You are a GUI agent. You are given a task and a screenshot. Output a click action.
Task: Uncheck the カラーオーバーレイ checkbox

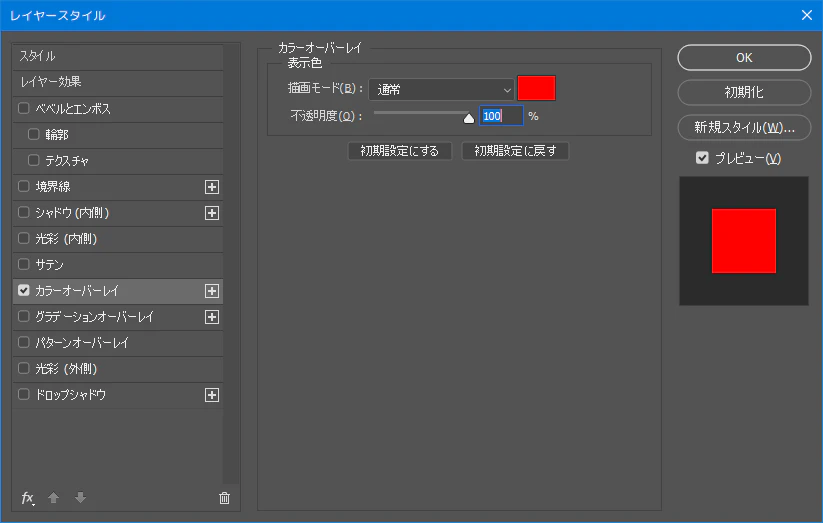tap(24, 290)
